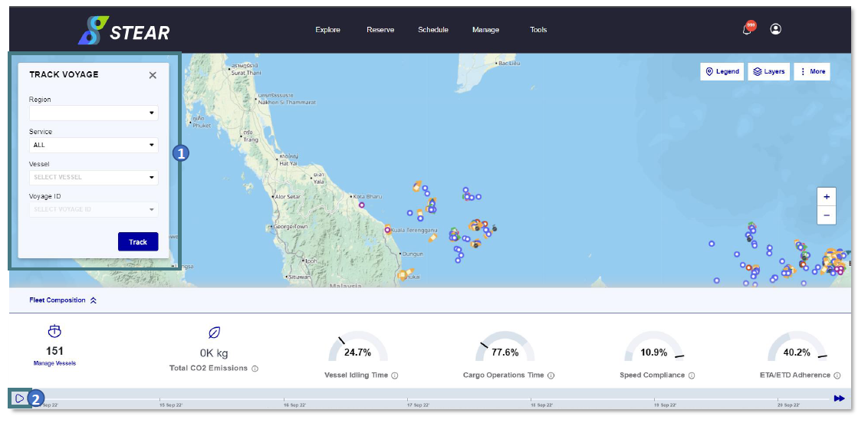Image resolution: width=868 pixels, height=423 pixels.
Task: Zoom out the map with the minus button
Action: (x=827, y=215)
